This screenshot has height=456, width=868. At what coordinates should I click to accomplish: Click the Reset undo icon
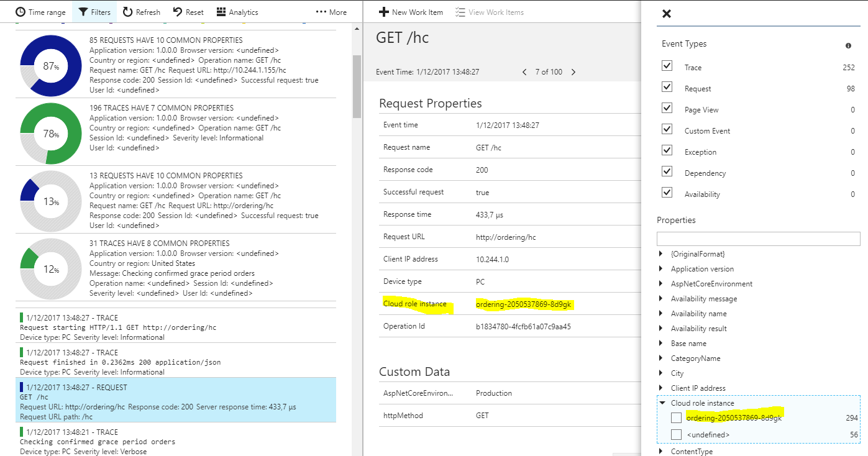(177, 12)
